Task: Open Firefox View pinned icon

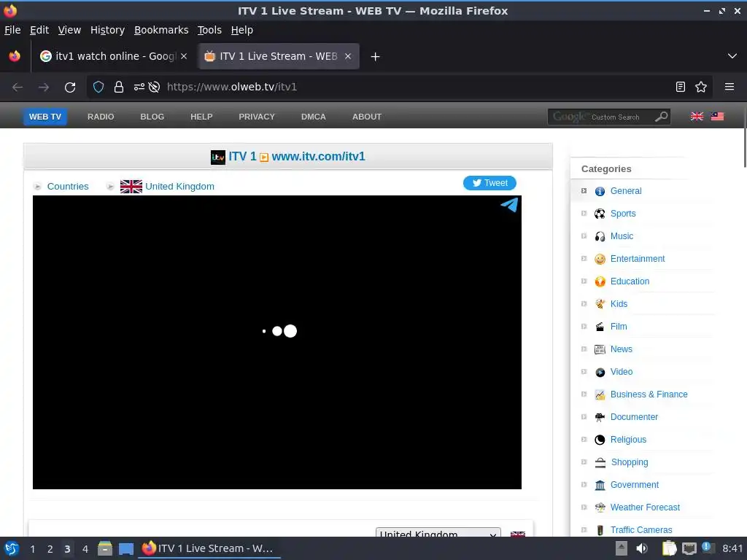Action: coord(15,56)
